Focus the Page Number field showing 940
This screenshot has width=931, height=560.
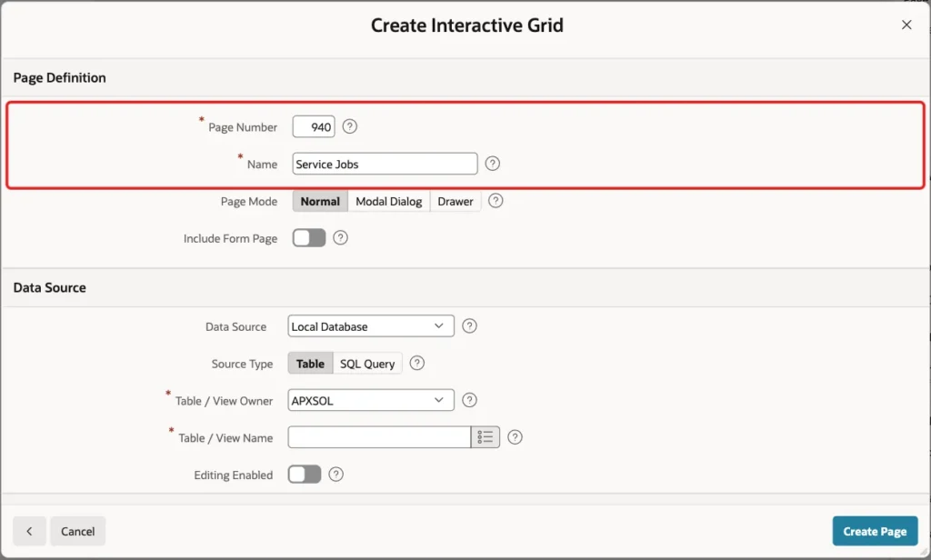point(314,126)
